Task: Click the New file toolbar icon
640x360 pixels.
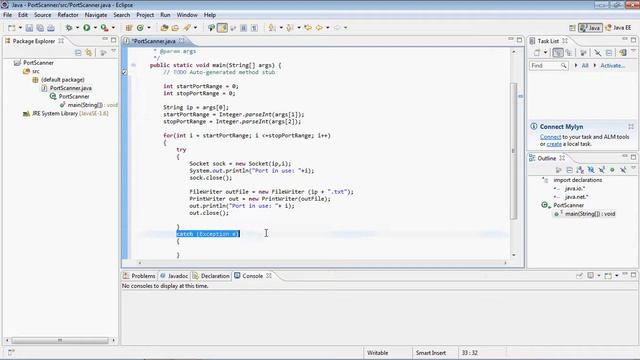Action: [x=11, y=28]
